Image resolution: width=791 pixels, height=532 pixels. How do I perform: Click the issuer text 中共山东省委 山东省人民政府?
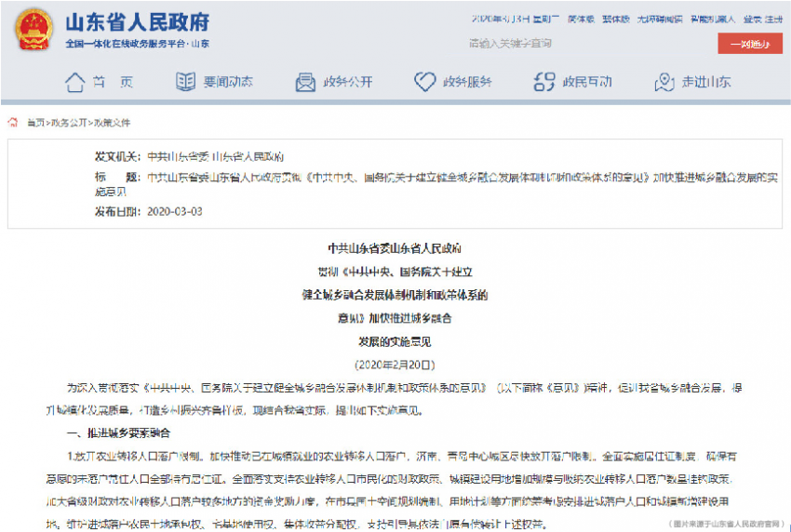(215, 157)
